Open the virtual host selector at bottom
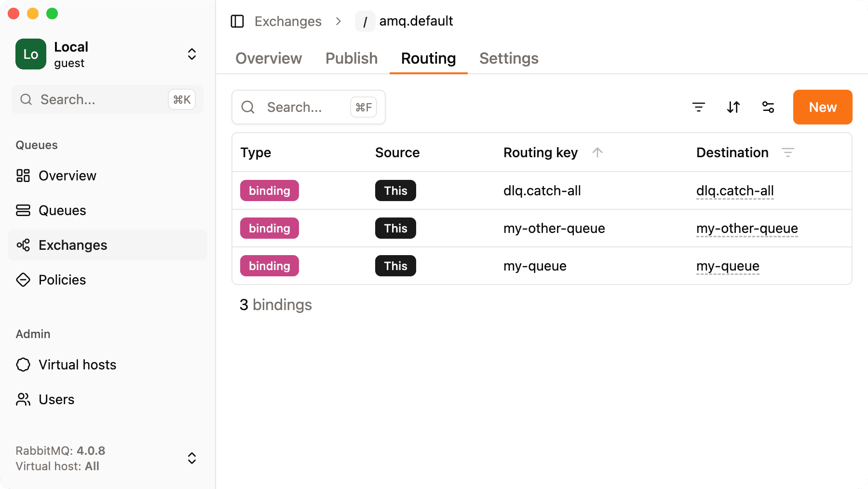 (191, 458)
